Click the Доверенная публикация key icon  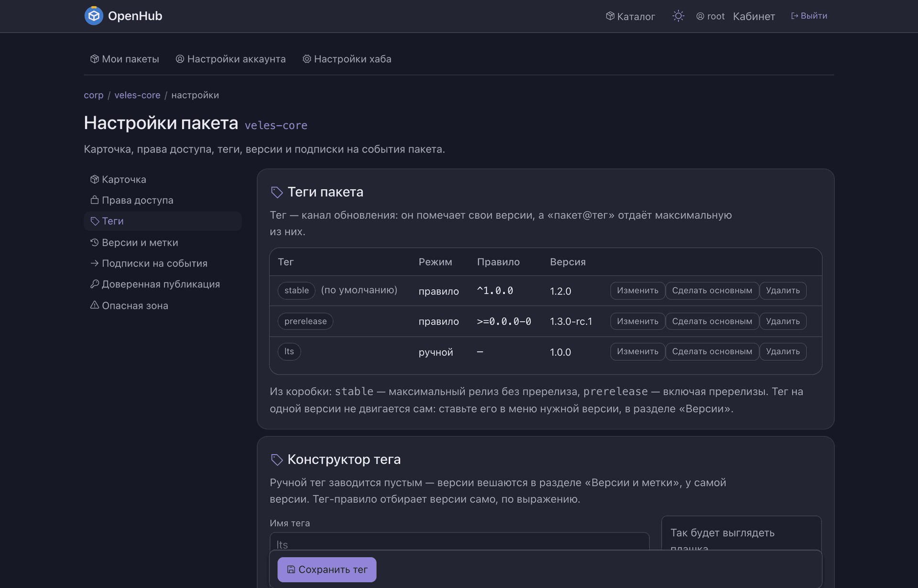point(95,284)
